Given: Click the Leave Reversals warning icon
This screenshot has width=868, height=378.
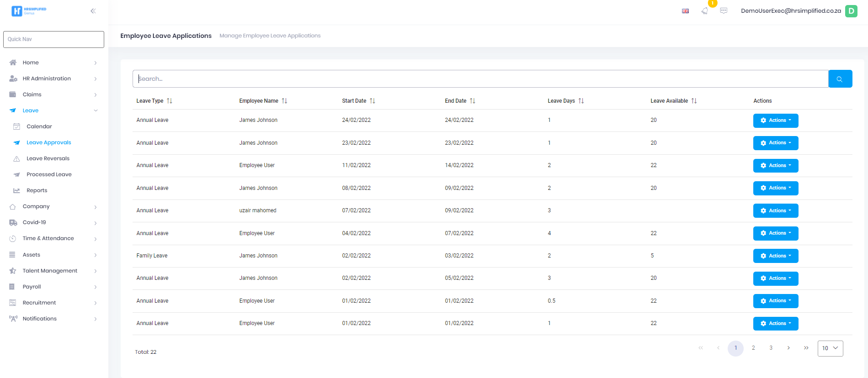Looking at the screenshot, I should [16, 158].
